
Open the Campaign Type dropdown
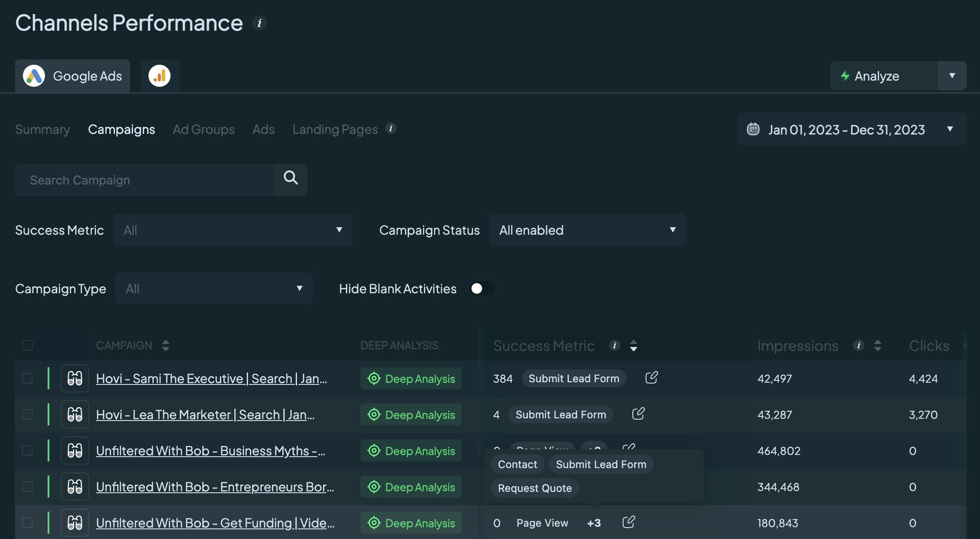click(214, 288)
